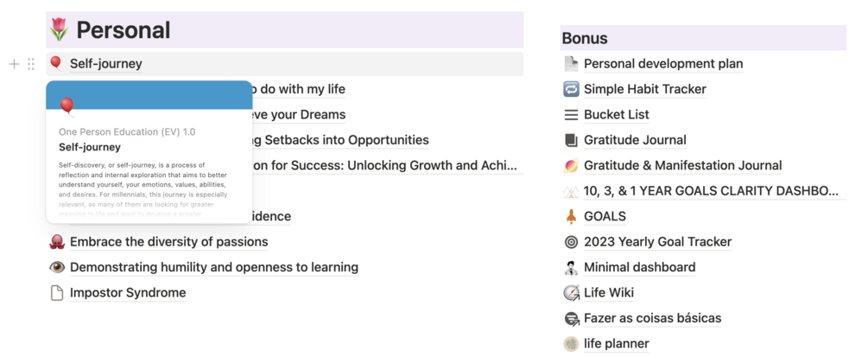Click the Bonus section heading
This screenshot has width=868, height=357.
585,39
